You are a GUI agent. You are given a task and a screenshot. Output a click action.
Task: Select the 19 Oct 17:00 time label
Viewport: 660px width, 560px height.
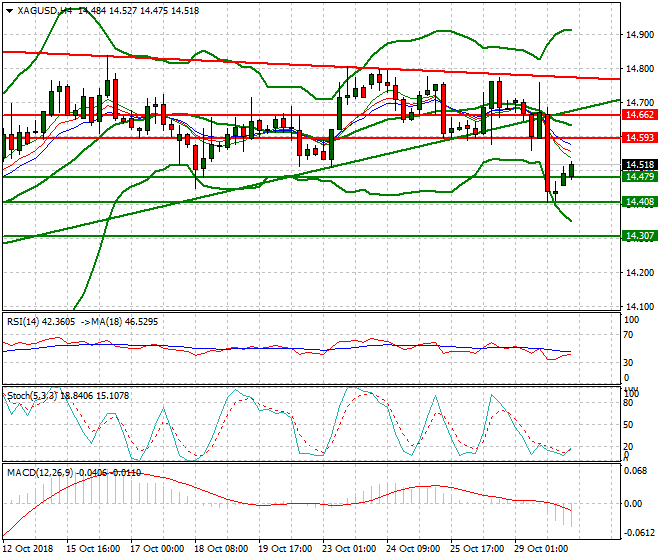click(x=285, y=549)
